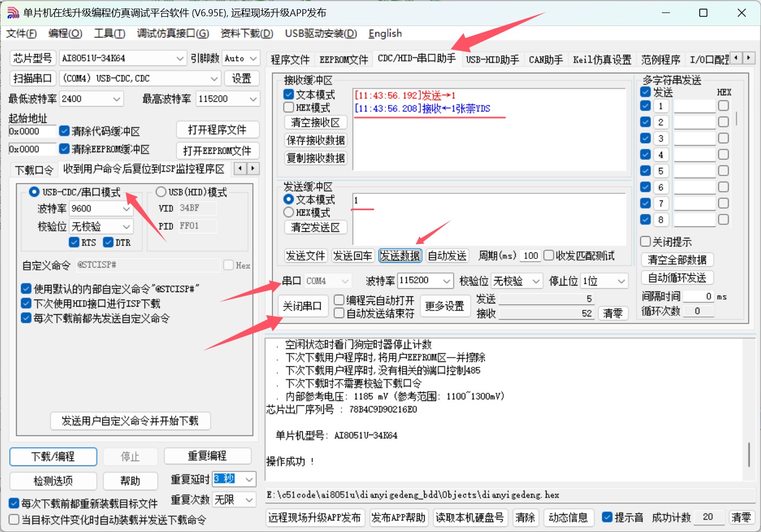761x532 pixels.
Task: Expand the 重复延时 3秒 dropdown
Action: click(x=249, y=479)
